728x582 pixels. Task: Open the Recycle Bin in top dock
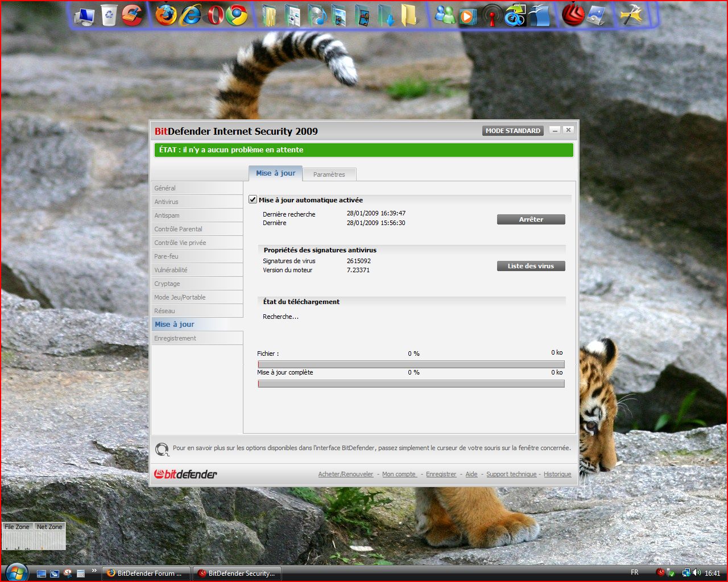point(109,15)
